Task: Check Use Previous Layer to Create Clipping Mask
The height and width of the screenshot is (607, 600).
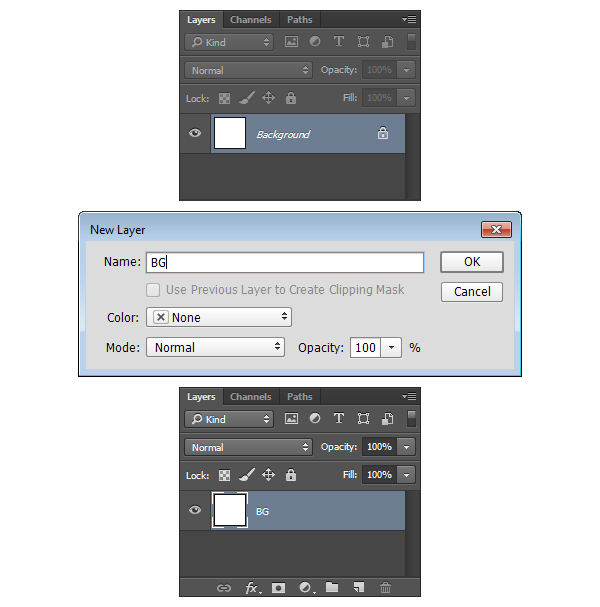Action: tap(153, 290)
